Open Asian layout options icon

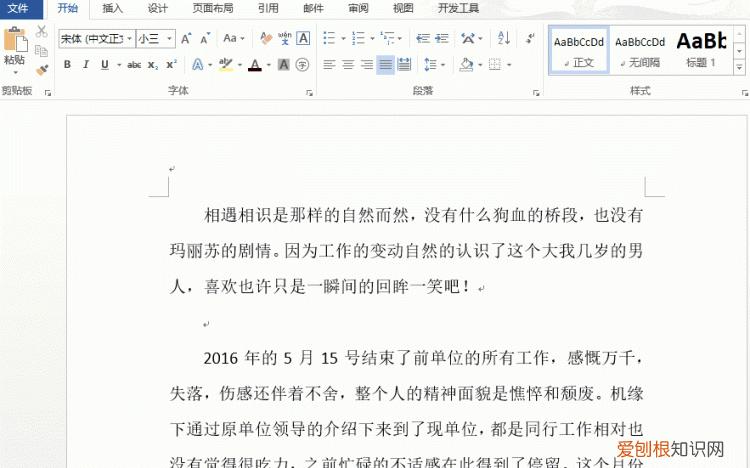pyautogui.click(x=468, y=38)
